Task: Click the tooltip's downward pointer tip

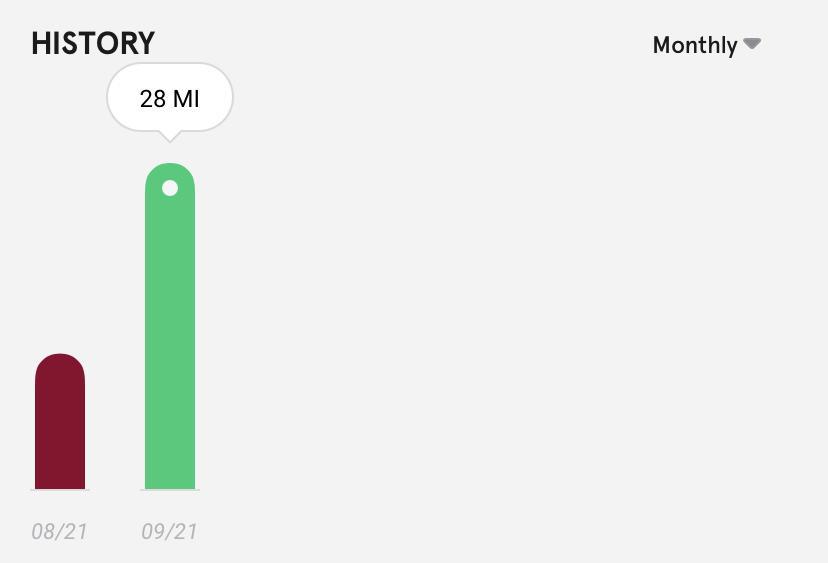Action: pyautogui.click(x=170, y=139)
